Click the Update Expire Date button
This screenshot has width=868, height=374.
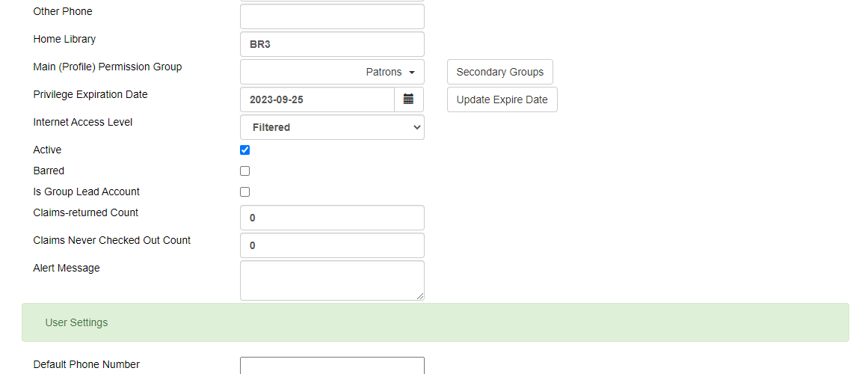click(x=502, y=99)
